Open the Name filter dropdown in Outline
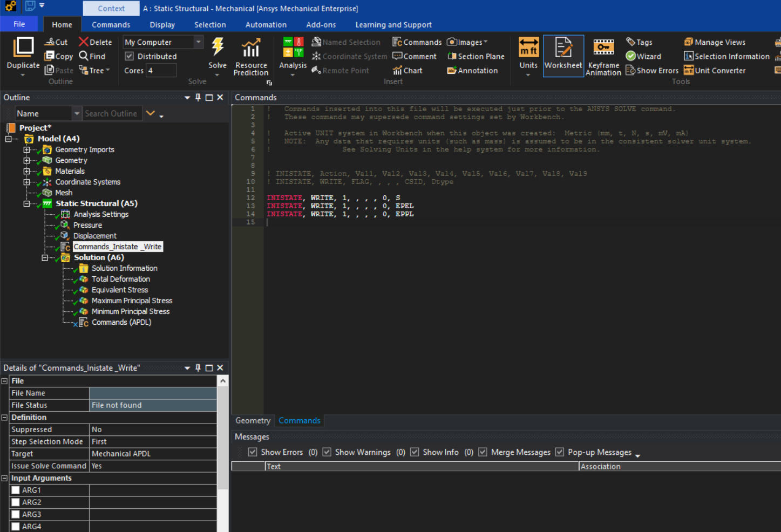The image size is (781, 532). point(77,113)
